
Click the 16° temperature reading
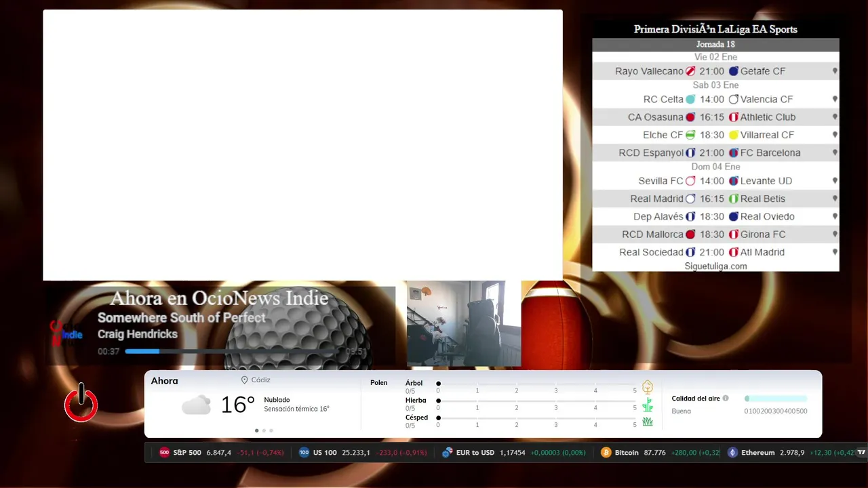tap(237, 405)
